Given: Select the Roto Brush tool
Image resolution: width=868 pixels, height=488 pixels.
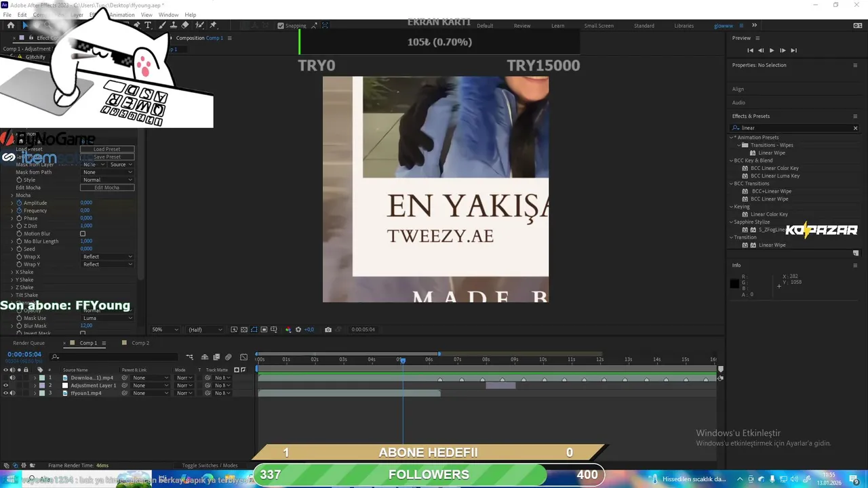Looking at the screenshot, I should tap(199, 25).
